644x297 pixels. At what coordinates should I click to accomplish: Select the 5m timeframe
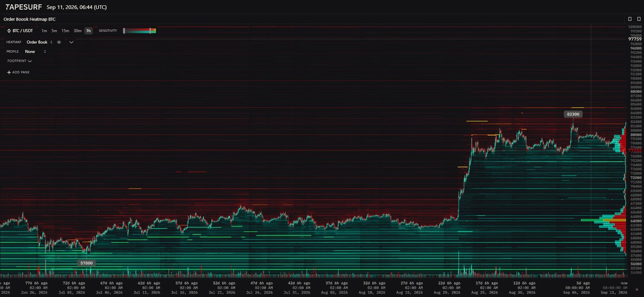[54, 31]
